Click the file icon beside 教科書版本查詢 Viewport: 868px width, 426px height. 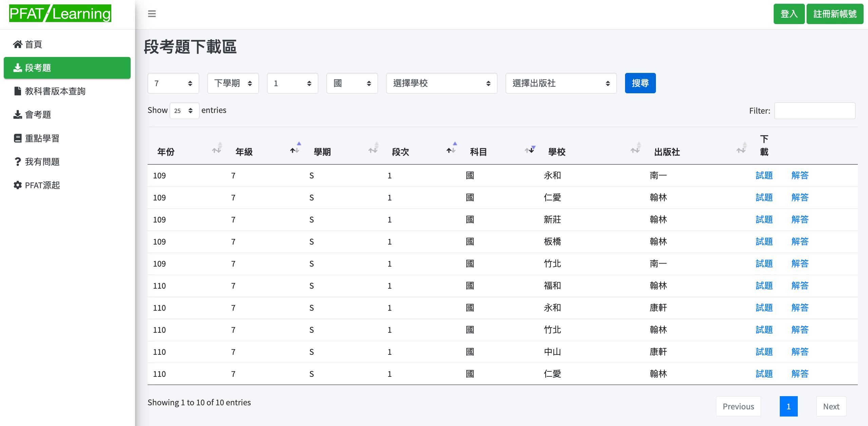point(18,91)
